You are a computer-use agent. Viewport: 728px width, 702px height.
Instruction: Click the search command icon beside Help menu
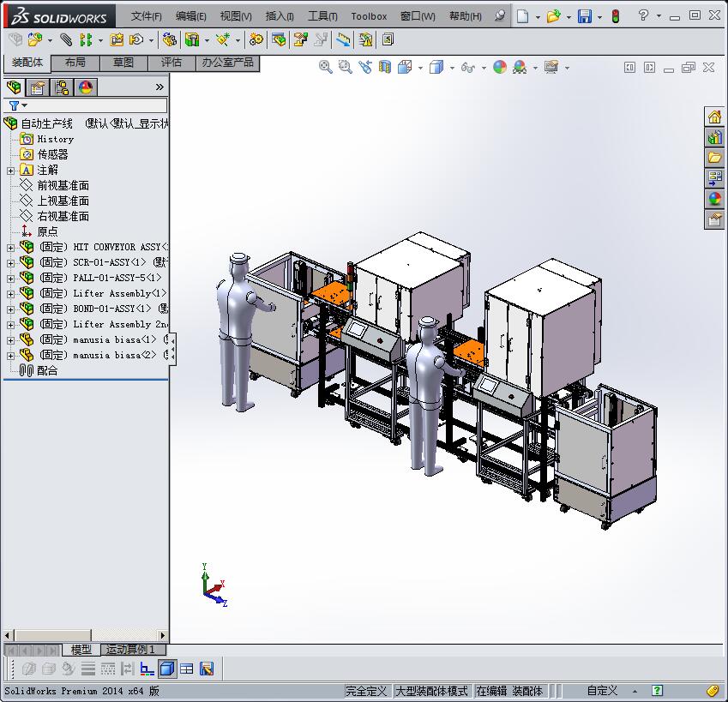click(x=500, y=16)
